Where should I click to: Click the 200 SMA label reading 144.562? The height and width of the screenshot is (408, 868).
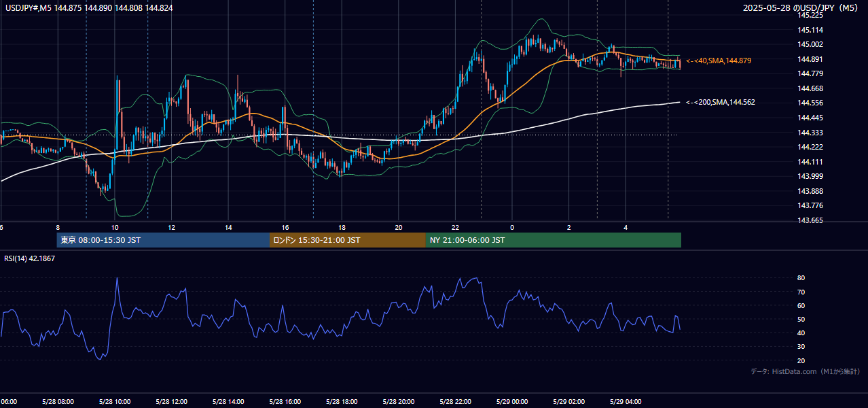721,102
